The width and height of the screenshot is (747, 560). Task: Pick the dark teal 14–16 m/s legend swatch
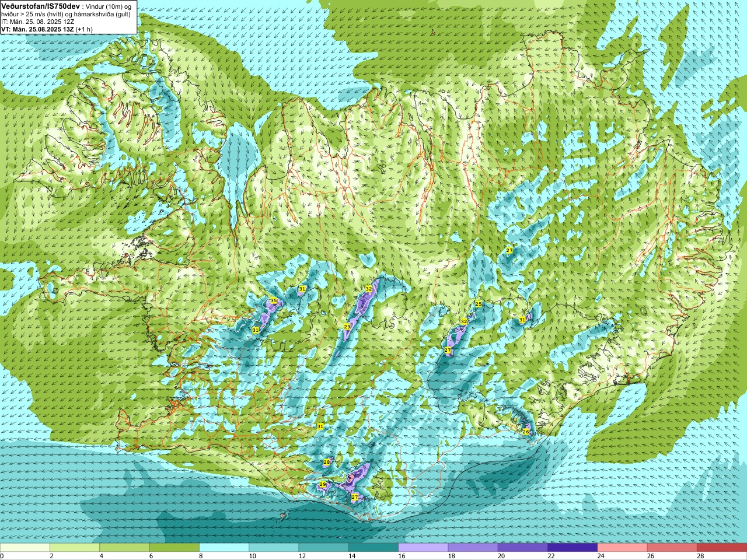tap(373, 548)
